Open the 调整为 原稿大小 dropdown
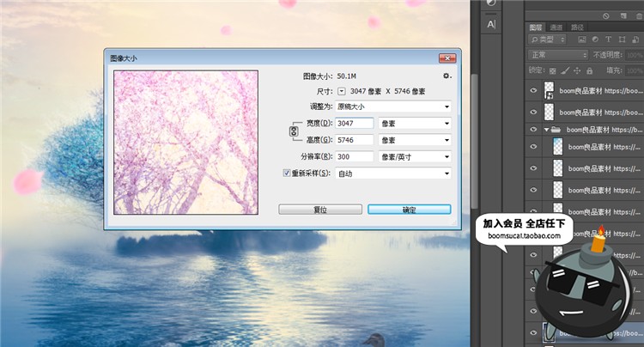The image size is (644, 347). coord(393,107)
